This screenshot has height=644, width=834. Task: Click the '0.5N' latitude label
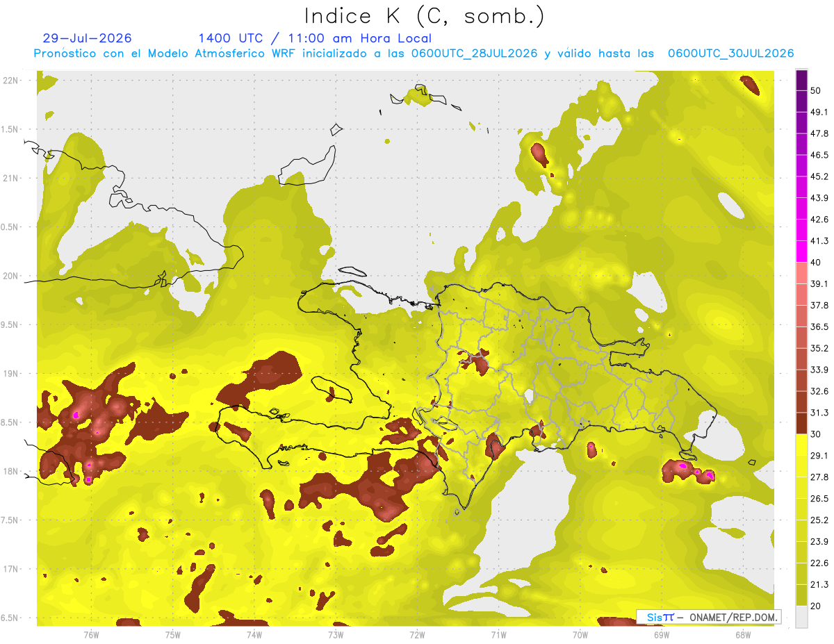[x=10, y=227]
